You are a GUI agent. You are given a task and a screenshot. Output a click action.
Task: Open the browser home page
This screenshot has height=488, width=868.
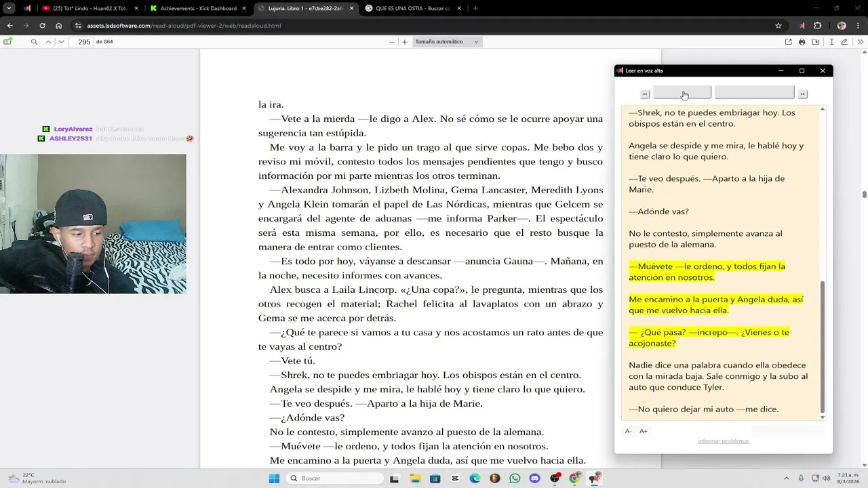pyautogui.click(x=59, y=26)
